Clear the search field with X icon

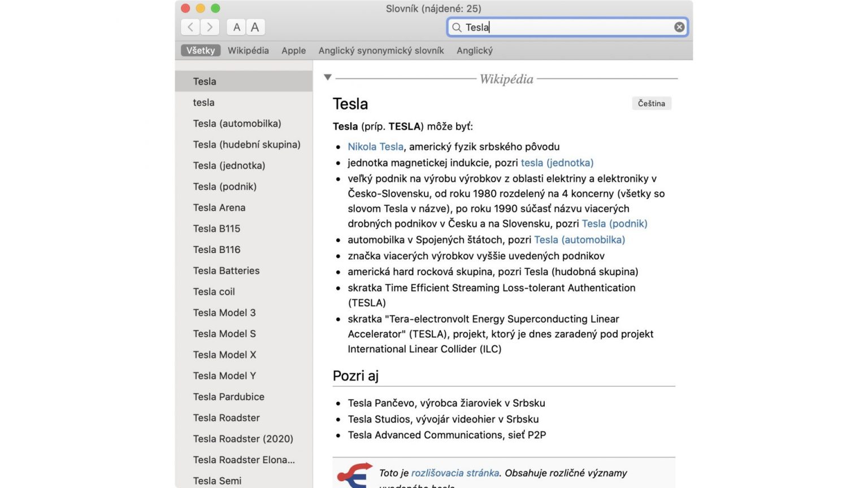pyautogui.click(x=679, y=27)
